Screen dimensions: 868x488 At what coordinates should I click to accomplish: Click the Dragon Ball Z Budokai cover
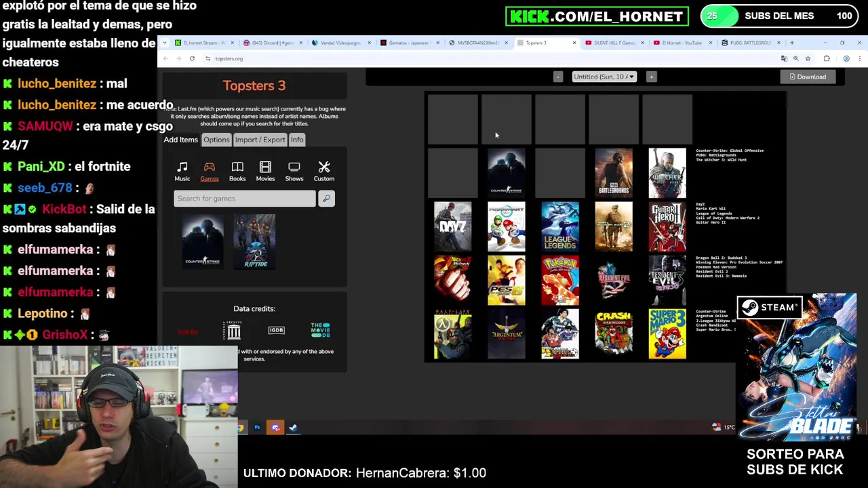pyautogui.click(x=452, y=280)
